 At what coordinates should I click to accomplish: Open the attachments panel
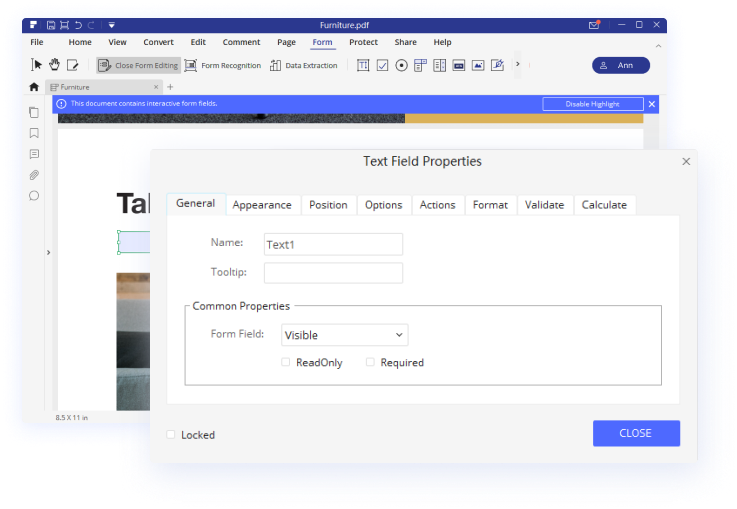pos(34,175)
